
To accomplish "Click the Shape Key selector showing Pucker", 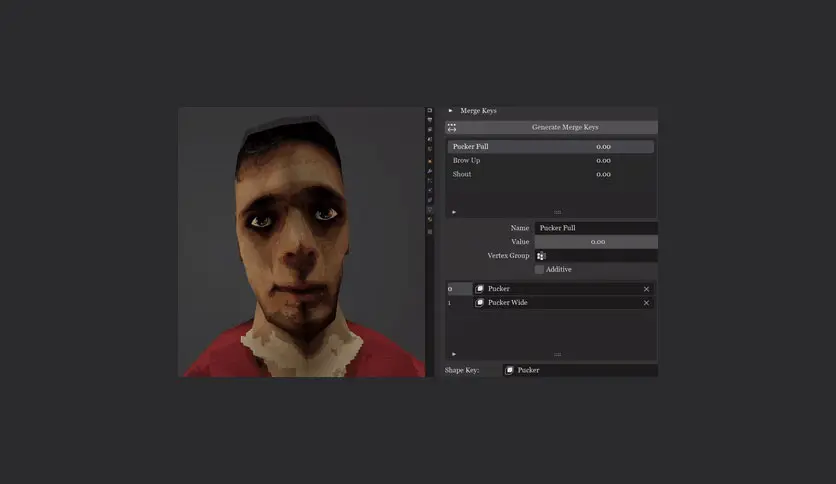I will point(580,370).
